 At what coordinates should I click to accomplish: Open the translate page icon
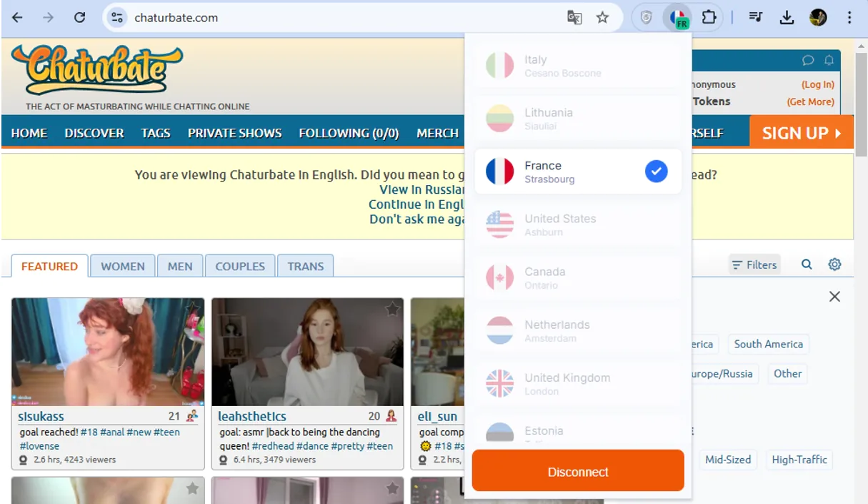(574, 18)
